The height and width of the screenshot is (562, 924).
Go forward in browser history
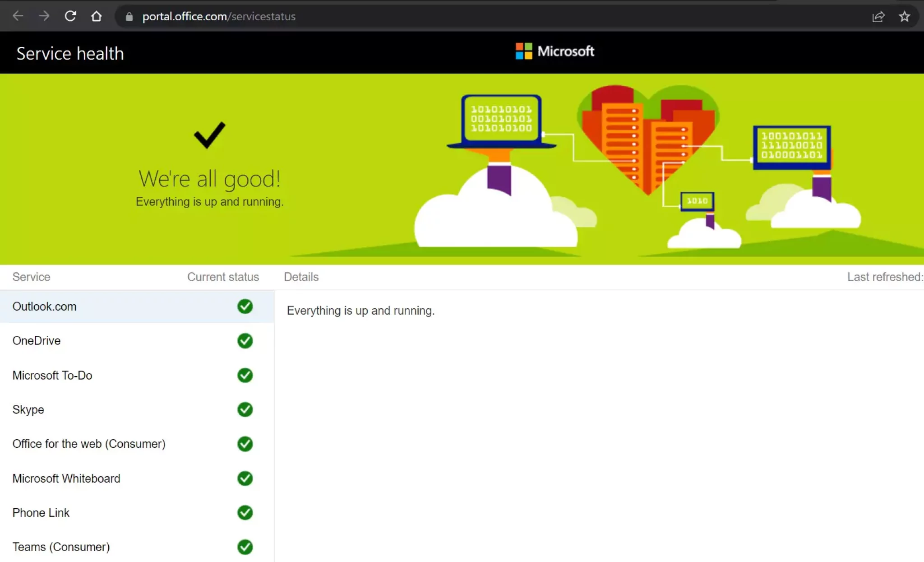44,16
